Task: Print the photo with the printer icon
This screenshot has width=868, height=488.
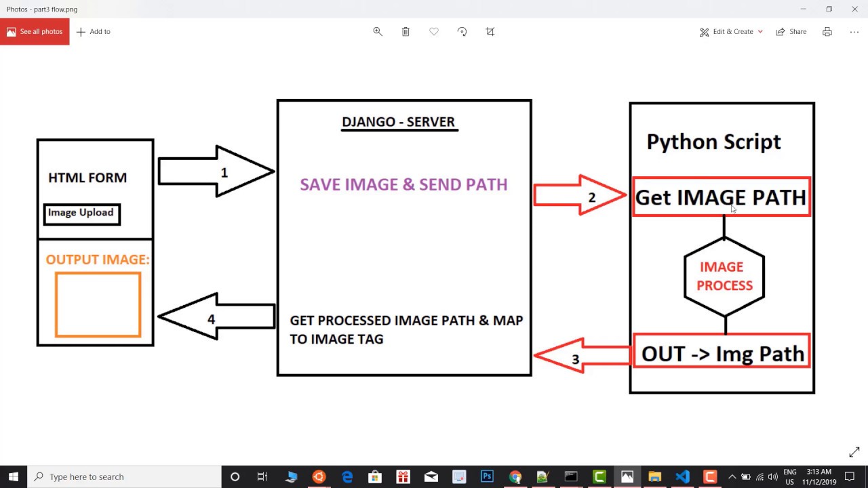Action: (x=827, y=32)
